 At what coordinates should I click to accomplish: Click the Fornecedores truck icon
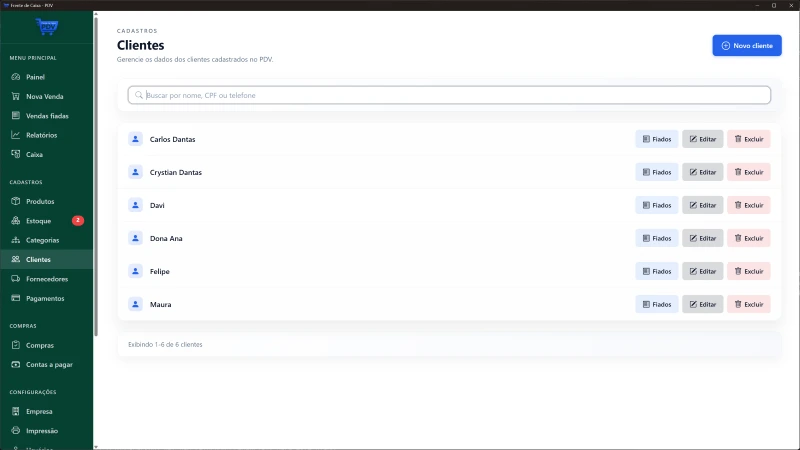tap(16, 279)
